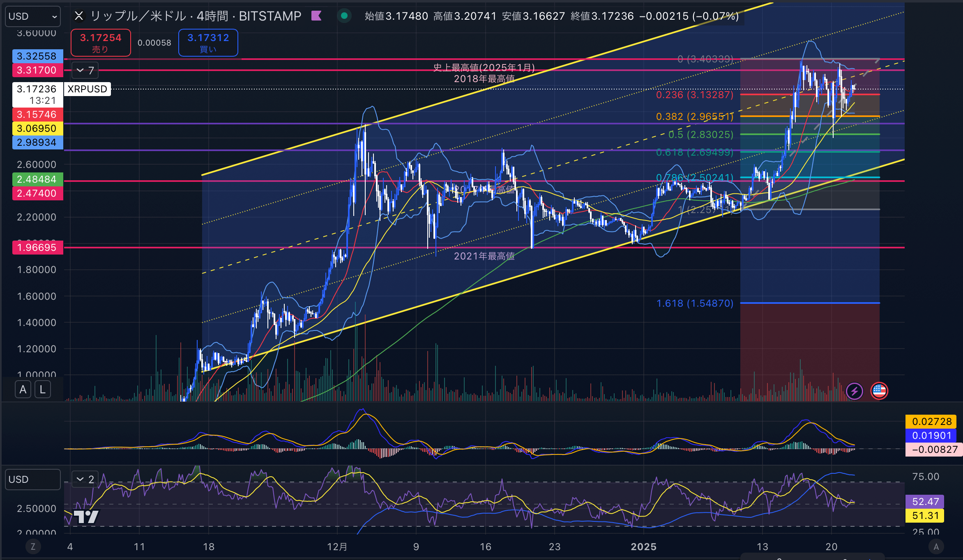Toggle auto scale button A
This screenshot has width=963, height=560.
click(23, 390)
